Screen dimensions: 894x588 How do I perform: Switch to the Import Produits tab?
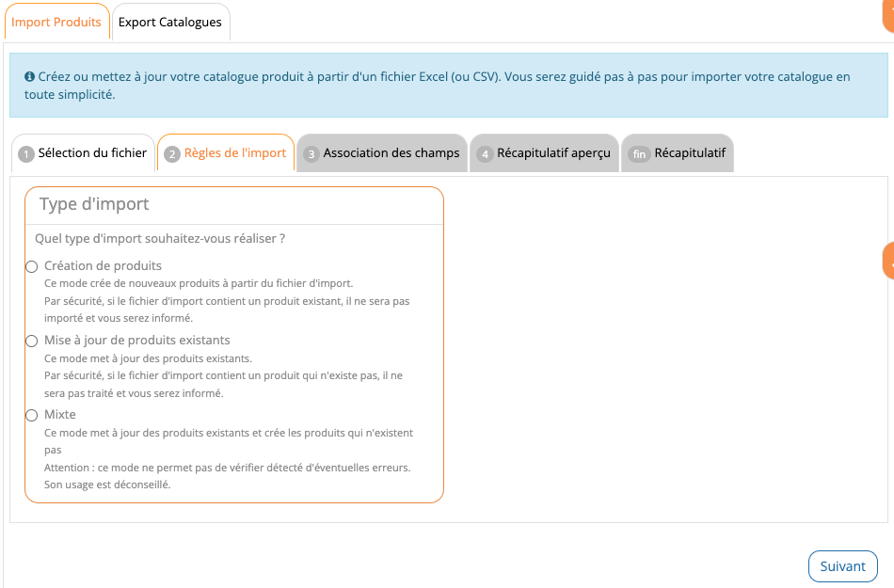(56, 22)
